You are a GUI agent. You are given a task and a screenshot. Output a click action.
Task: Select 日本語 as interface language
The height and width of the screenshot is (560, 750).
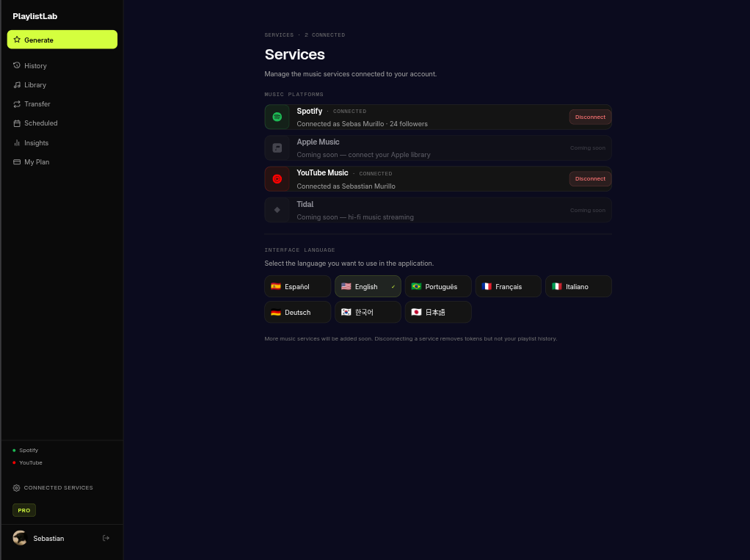438,312
